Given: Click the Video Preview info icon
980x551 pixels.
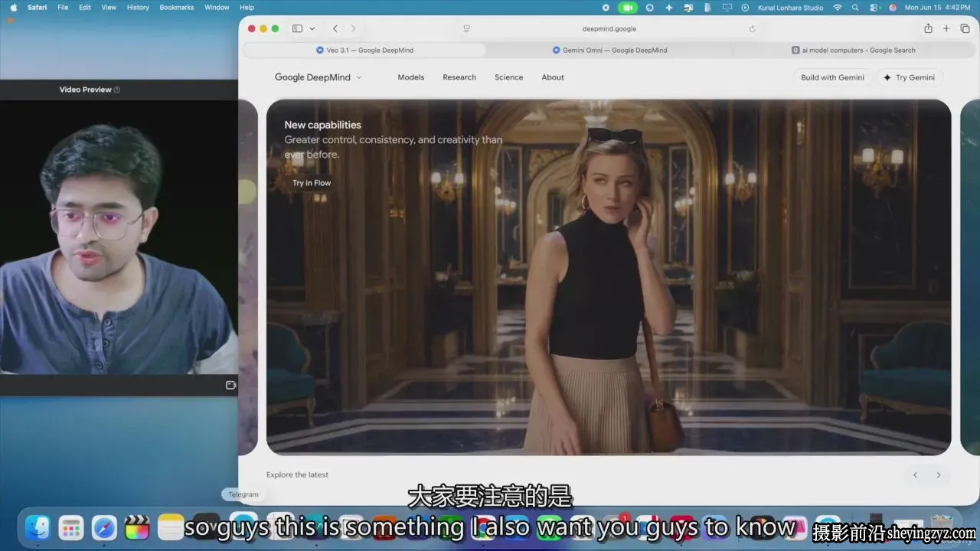Looking at the screenshot, I should (x=117, y=90).
